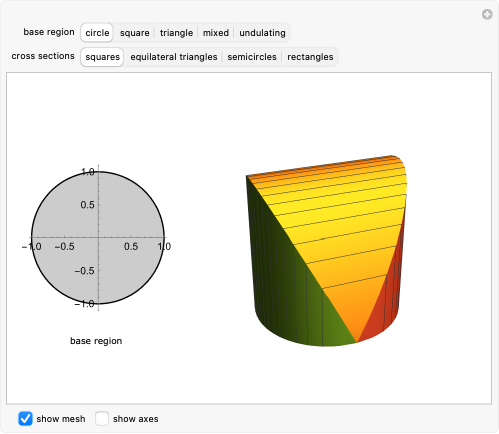Select semicircles cross sections
This screenshot has height=434, width=499.
click(x=252, y=57)
